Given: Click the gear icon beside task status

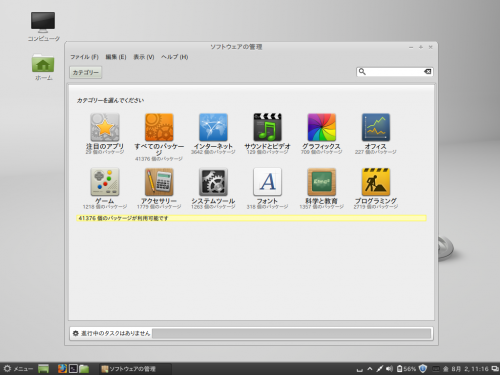Looking at the screenshot, I should tap(76, 333).
